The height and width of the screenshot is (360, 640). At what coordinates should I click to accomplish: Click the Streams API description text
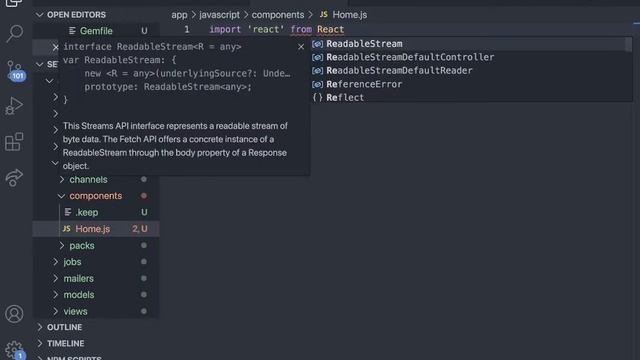click(175, 146)
